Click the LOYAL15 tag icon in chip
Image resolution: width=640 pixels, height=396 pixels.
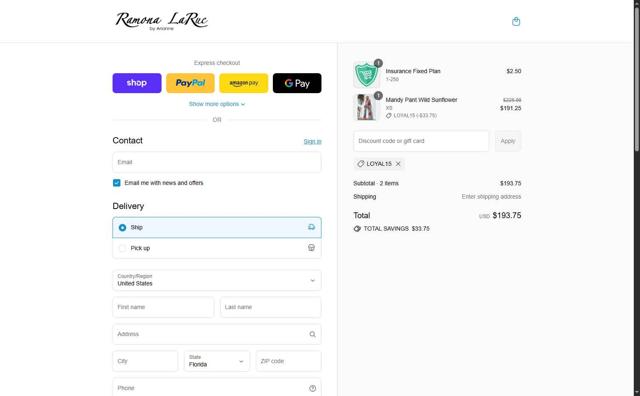pos(360,164)
